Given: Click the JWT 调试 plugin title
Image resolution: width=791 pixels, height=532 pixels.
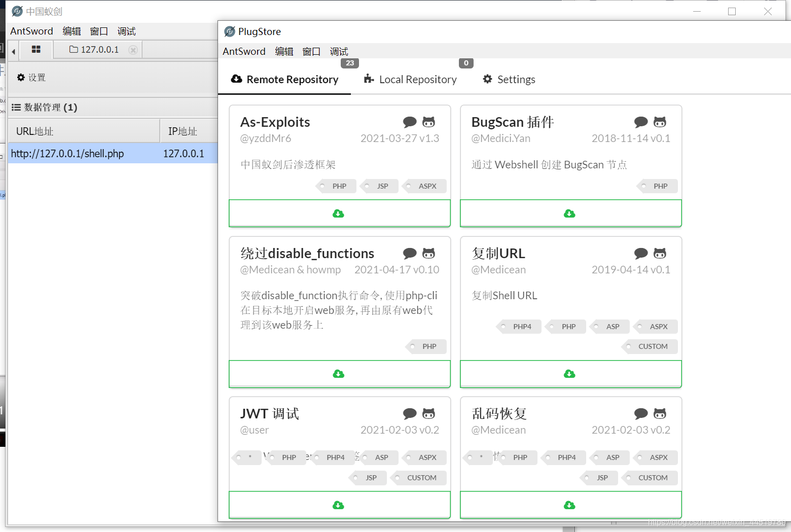Looking at the screenshot, I should click(x=270, y=414).
